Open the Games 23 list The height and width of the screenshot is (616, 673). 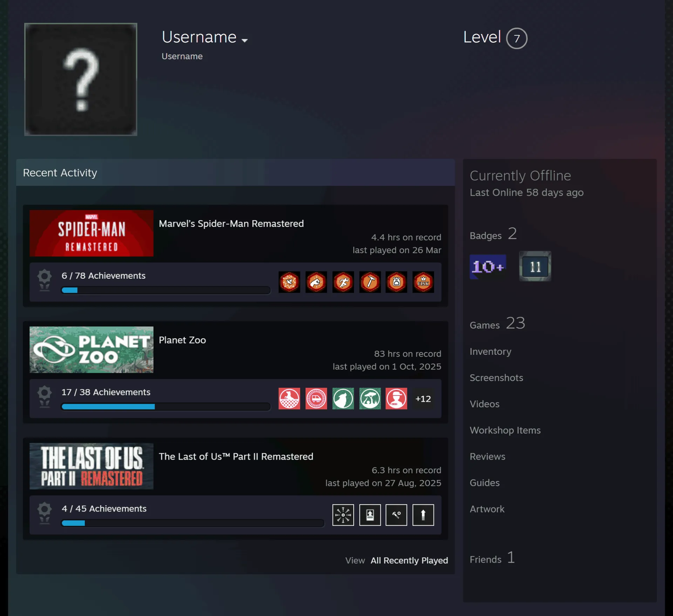pyautogui.click(x=497, y=323)
